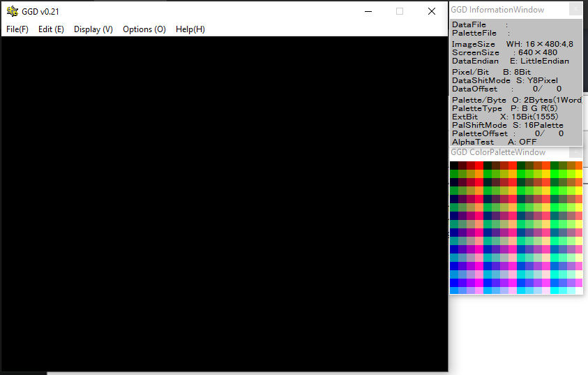Viewport: 588px width, 375px height.
Task: Open the Options (O) menu
Action: 144,29
